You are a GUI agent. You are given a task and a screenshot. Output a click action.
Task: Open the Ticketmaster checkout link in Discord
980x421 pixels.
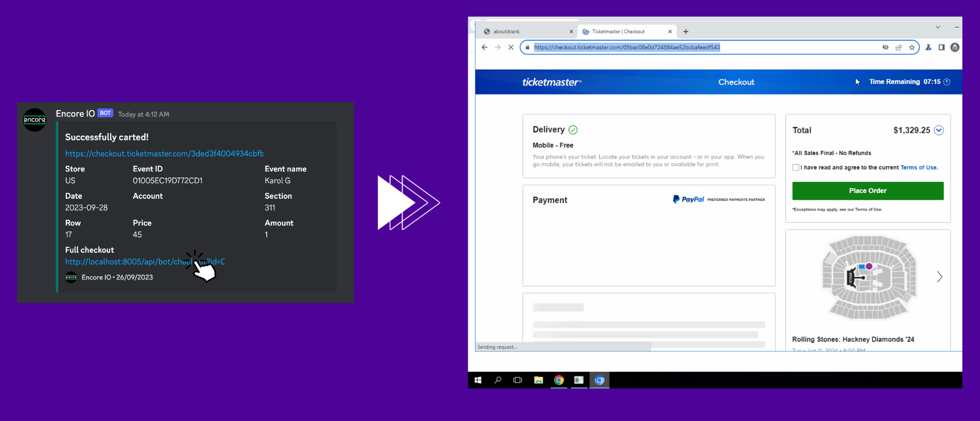[x=164, y=154]
